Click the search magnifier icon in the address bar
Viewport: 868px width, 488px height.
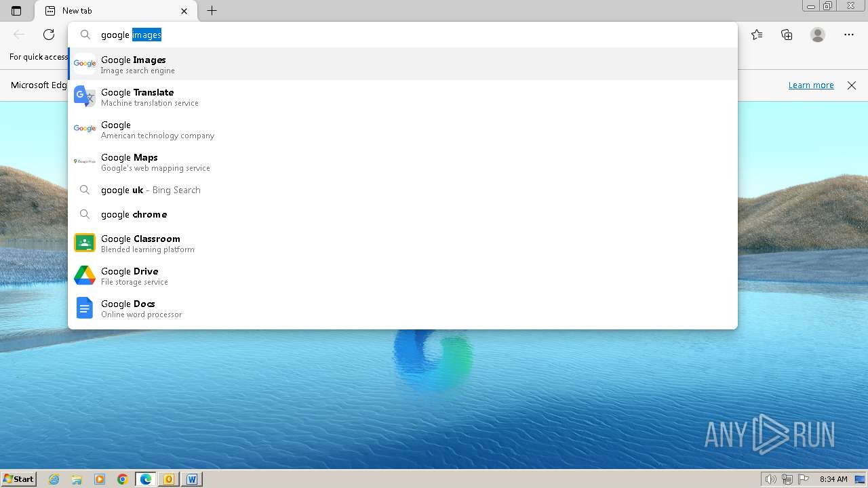click(x=85, y=35)
